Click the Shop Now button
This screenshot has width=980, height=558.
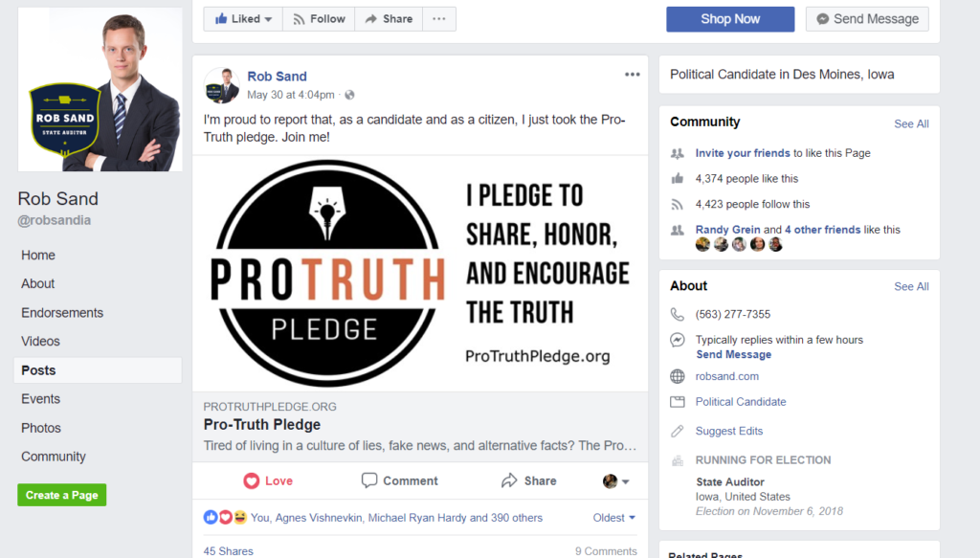click(730, 19)
